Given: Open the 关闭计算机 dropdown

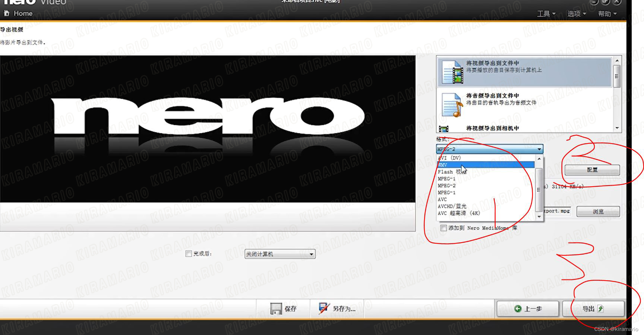Looking at the screenshot, I should pyautogui.click(x=311, y=254).
